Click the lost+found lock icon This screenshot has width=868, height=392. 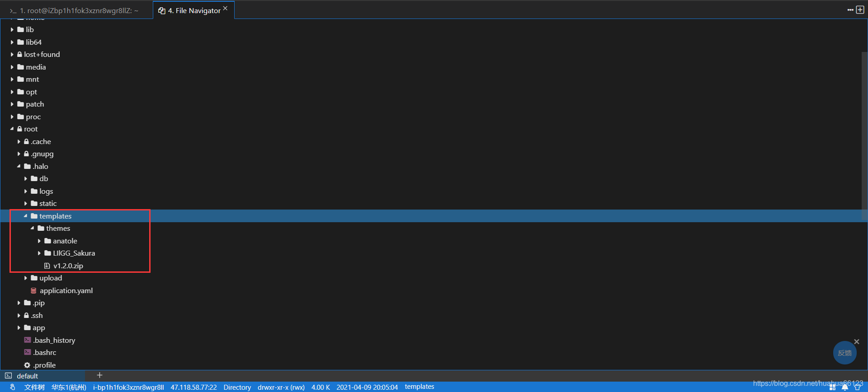pyautogui.click(x=19, y=54)
